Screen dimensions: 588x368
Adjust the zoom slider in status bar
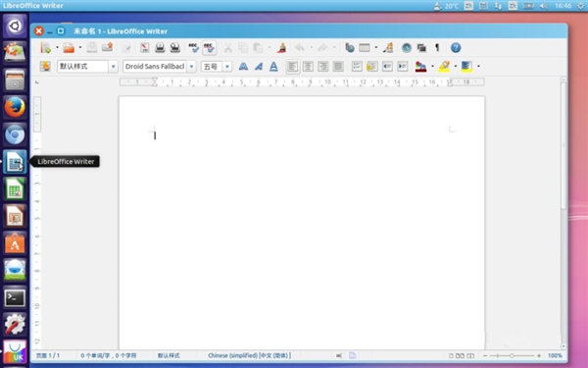click(x=512, y=355)
